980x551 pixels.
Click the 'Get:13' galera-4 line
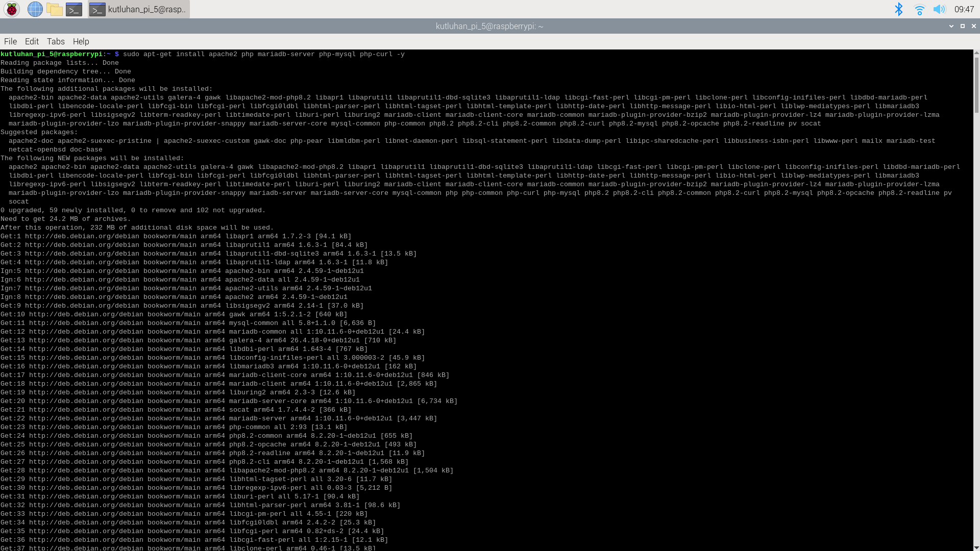coord(199,340)
